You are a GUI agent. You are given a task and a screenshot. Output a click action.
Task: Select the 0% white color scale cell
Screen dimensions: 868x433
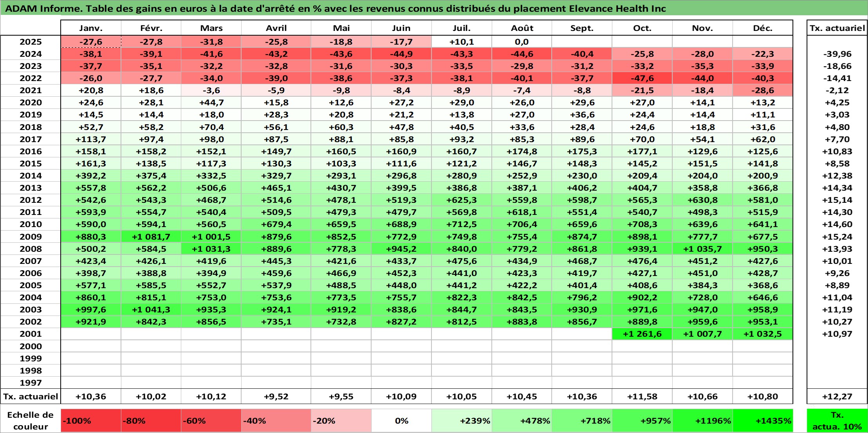(401, 421)
